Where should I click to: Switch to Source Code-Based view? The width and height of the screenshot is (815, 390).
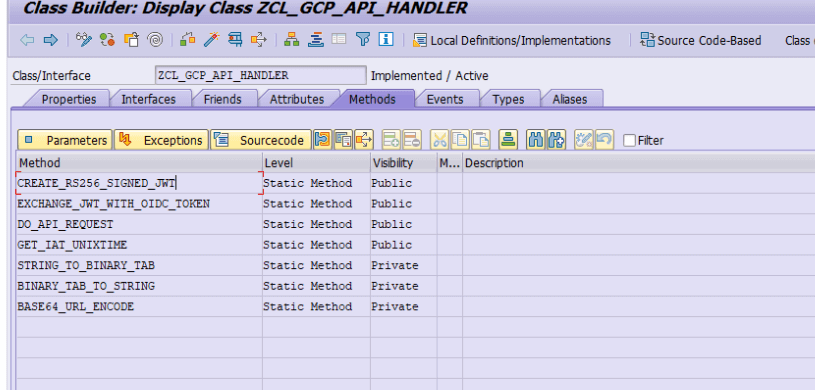click(x=701, y=41)
